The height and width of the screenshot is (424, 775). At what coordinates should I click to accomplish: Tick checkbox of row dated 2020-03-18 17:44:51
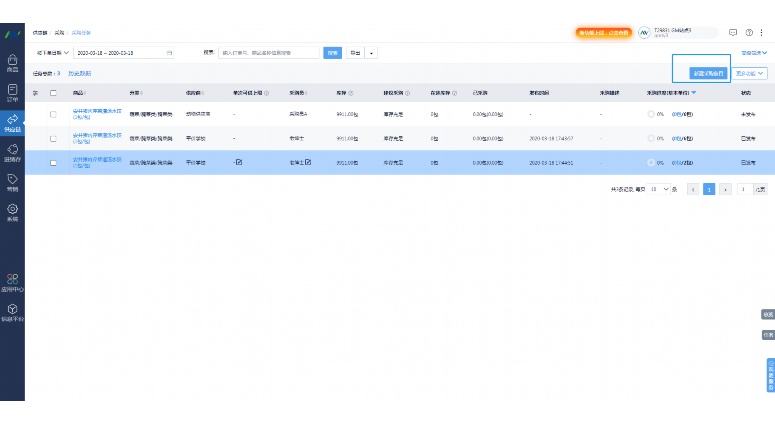(x=53, y=163)
